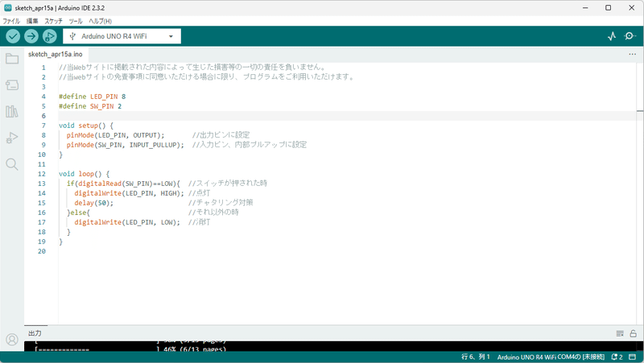Image resolution: width=644 pixels, height=363 pixels.
Task: Click the Upload arrow button
Action: click(31, 36)
